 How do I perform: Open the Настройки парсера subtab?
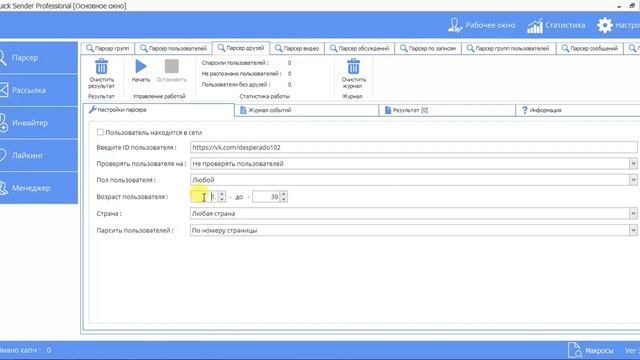click(x=158, y=110)
